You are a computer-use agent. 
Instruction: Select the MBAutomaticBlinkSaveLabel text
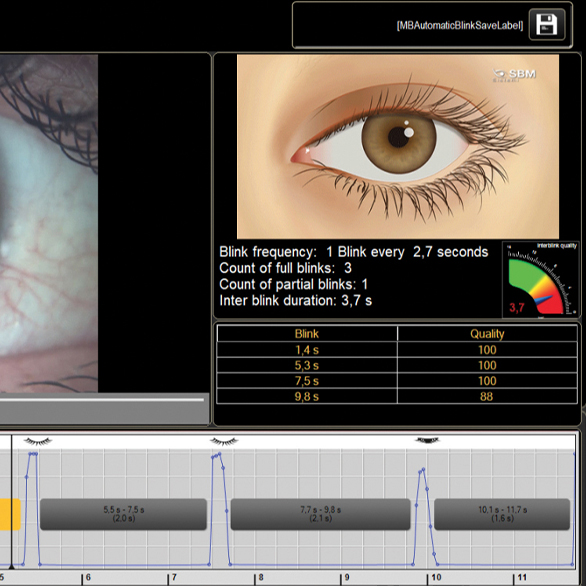(x=460, y=25)
